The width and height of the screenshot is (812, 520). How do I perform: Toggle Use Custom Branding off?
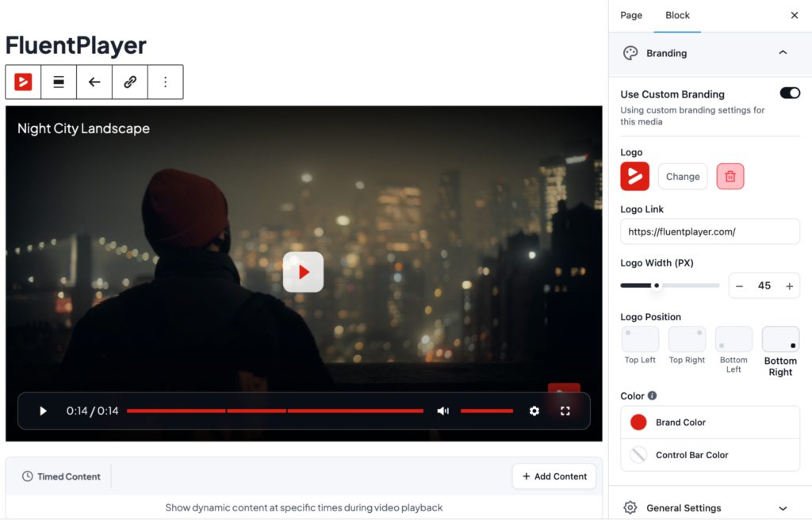pyautogui.click(x=790, y=94)
